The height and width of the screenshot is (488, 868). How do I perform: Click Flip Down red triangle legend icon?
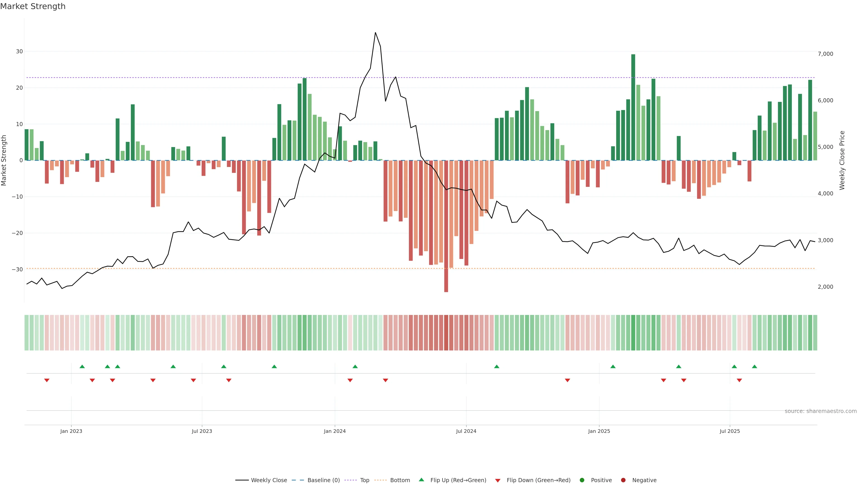[498, 481]
